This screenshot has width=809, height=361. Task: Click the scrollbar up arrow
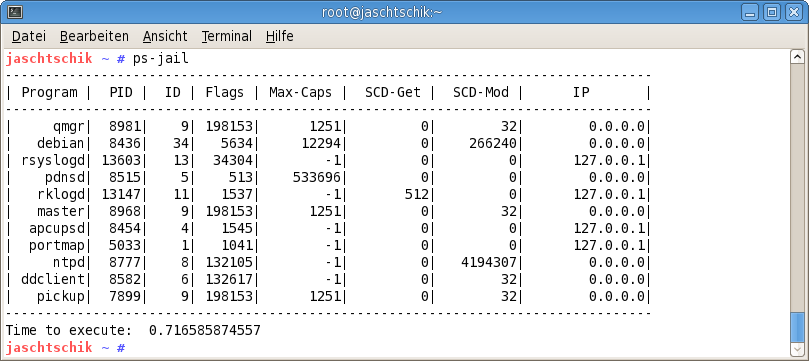pos(797,57)
